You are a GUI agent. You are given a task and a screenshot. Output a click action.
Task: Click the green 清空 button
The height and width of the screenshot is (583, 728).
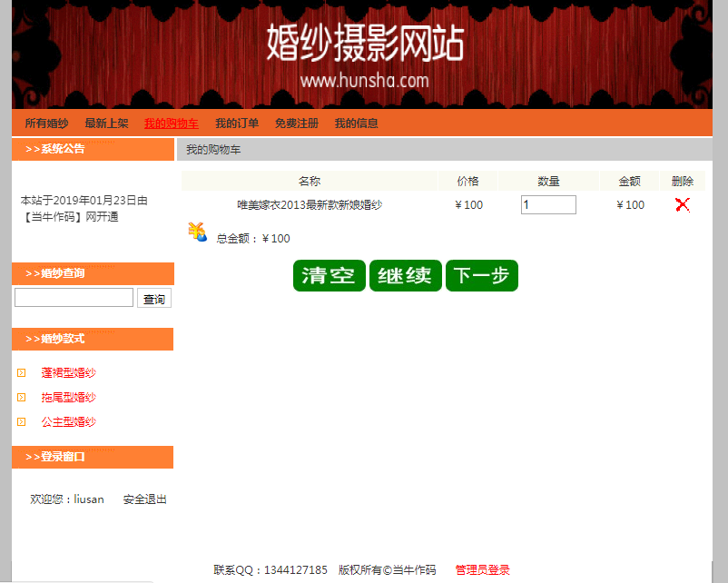(x=330, y=275)
